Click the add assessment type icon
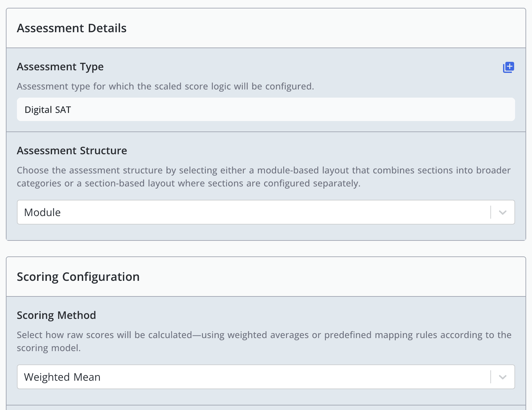The height and width of the screenshot is (410, 532). pos(508,67)
